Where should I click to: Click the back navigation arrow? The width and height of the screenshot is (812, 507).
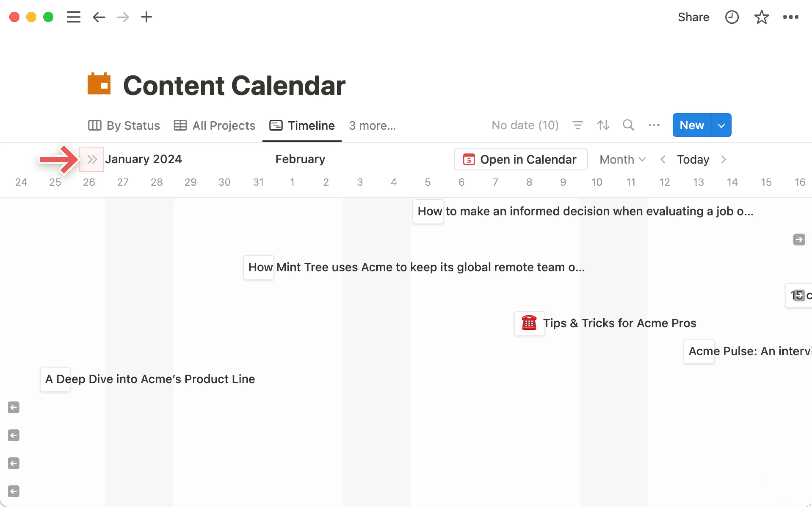click(98, 17)
